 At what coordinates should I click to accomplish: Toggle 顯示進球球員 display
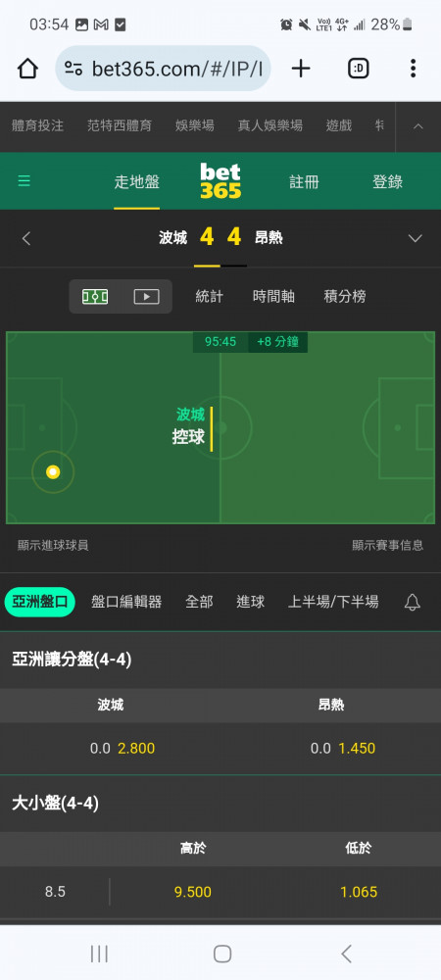tap(53, 545)
